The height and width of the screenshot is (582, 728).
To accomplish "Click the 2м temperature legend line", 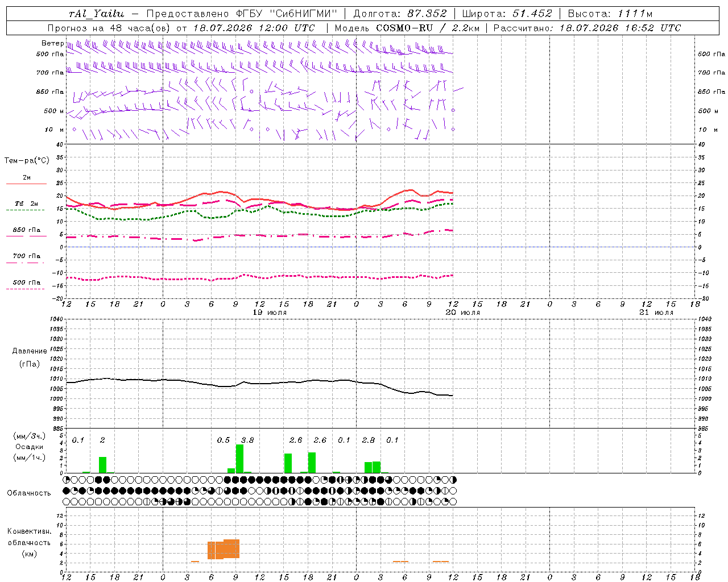I will (26, 180).
